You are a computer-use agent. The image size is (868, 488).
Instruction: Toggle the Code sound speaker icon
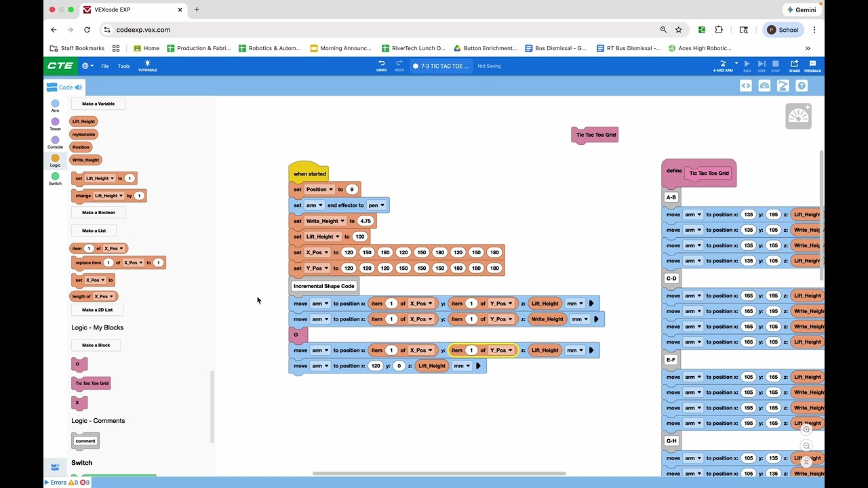tap(79, 87)
